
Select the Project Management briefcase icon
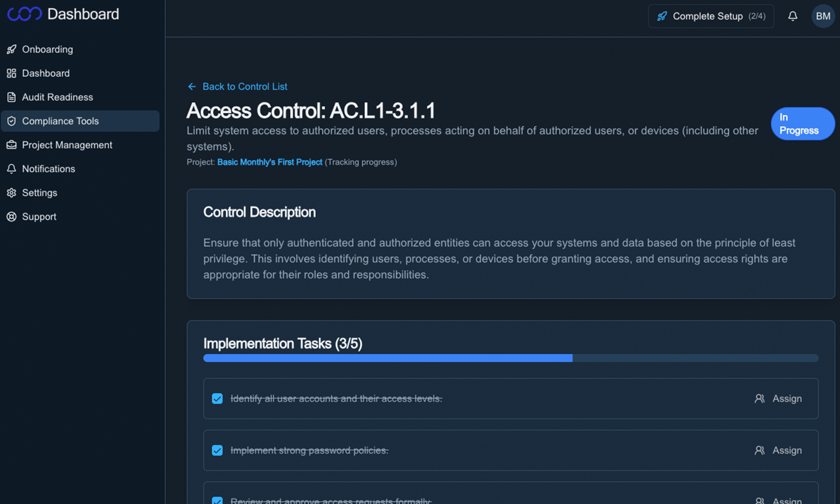tap(11, 145)
